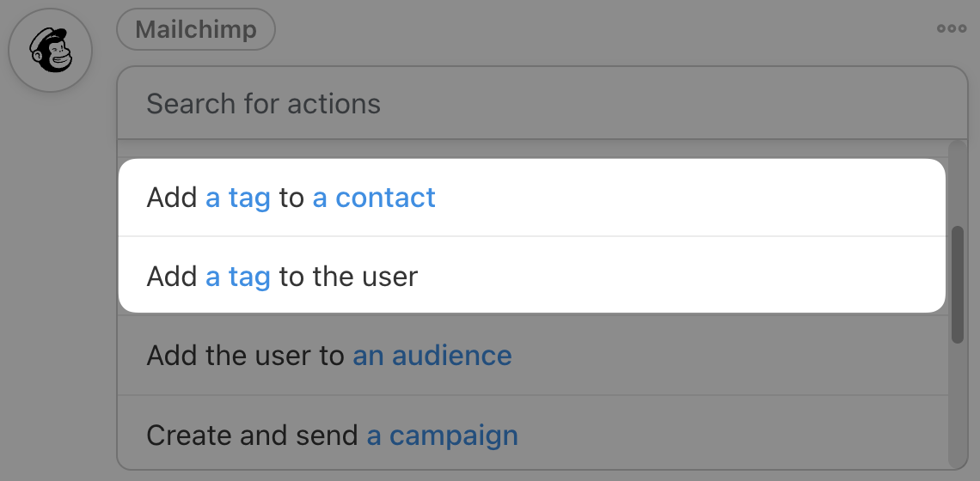Click the Mailchimp app name label
This screenshot has width=980, height=481.
pyautogui.click(x=196, y=29)
